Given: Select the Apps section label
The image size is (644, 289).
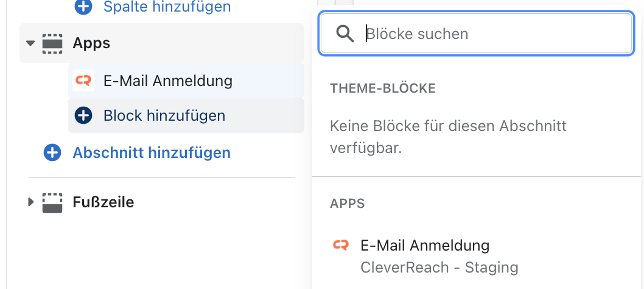Looking at the screenshot, I should tap(91, 43).
